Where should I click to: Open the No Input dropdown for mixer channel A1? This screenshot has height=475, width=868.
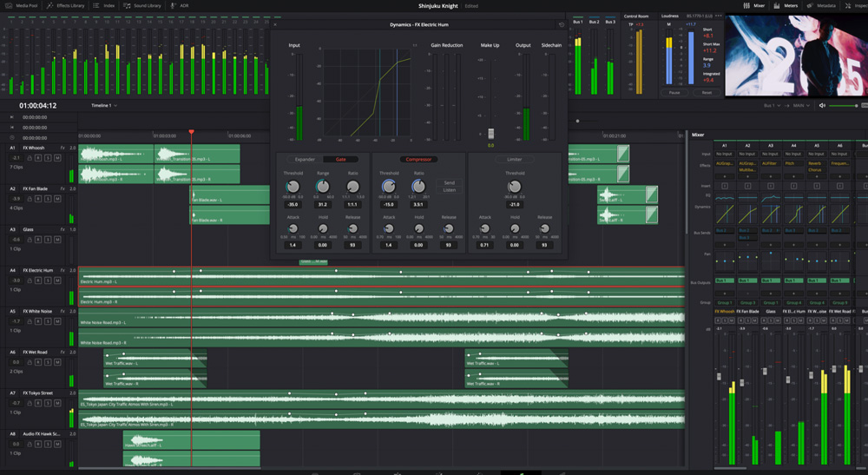[724, 154]
